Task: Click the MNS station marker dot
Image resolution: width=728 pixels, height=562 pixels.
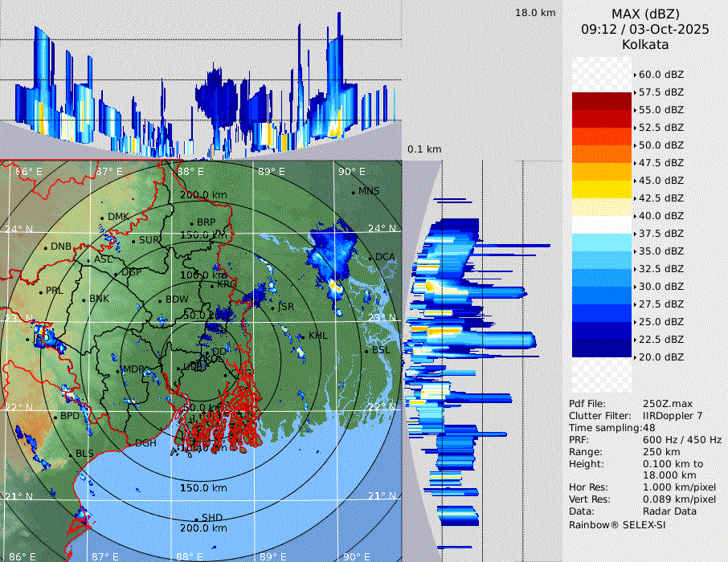Action: click(354, 192)
